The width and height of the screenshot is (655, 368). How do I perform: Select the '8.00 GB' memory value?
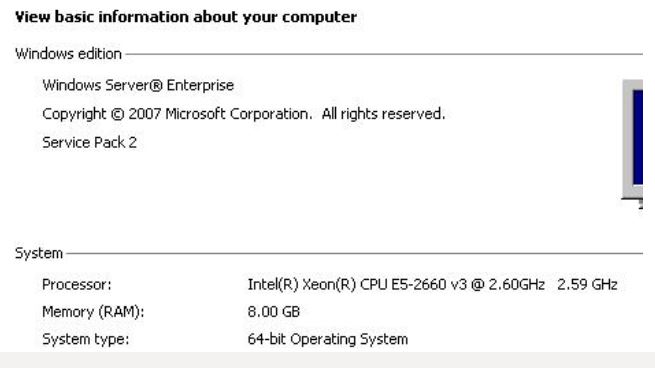pos(274,312)
